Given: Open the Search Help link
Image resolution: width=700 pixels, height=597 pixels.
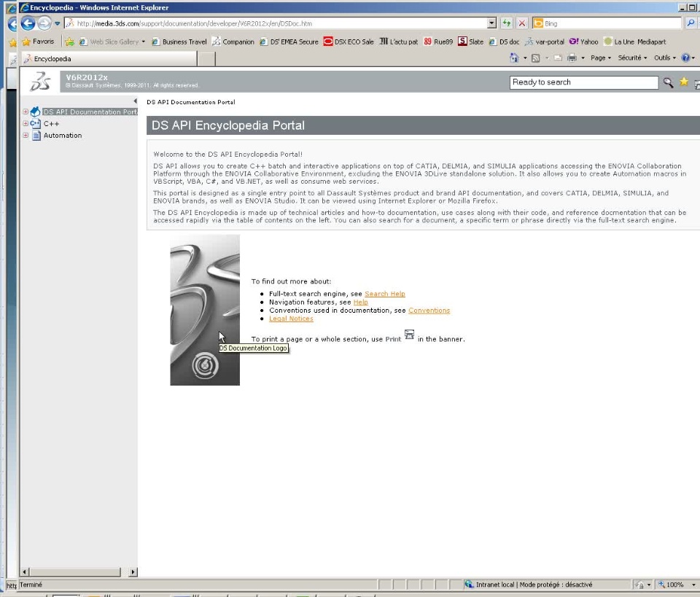Looking at the screenshot, I should pyautogui.click(x=385, y=294).
